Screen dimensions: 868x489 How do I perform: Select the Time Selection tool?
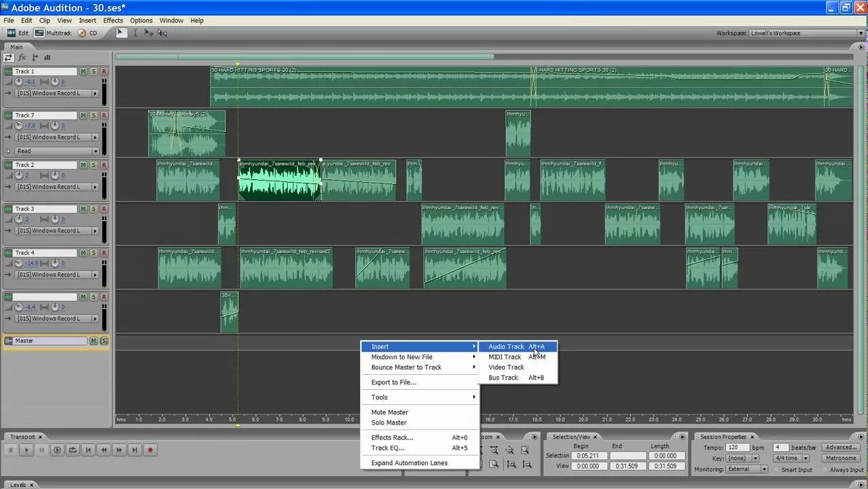pyautogui.click(x=134, y=33)
